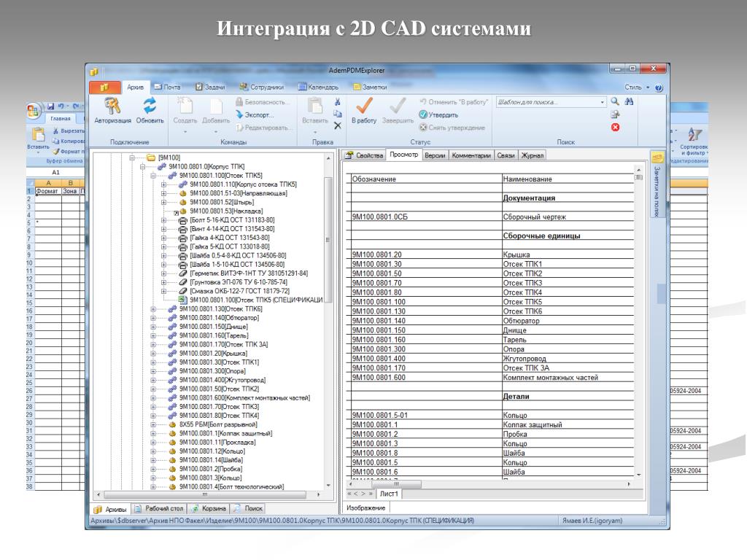This screenshot has height=560, width=747.
Task: Open the Журнал tab
Action: (x=532, y=155)
